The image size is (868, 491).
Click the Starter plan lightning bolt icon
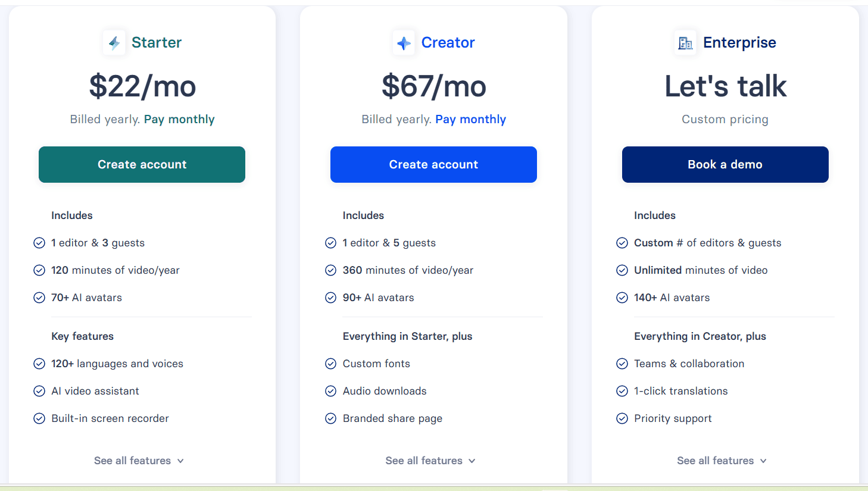click(114, 43)
